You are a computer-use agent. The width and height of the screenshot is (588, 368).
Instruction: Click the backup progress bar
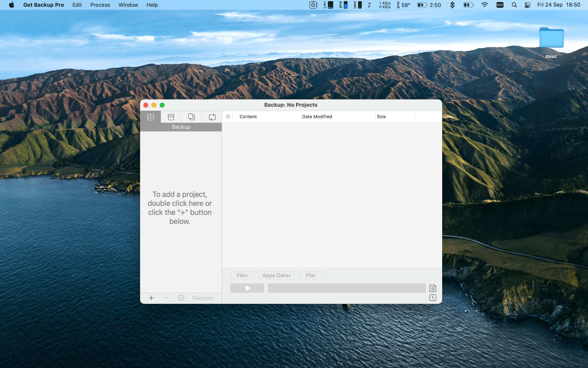click(x=347, y=288)
